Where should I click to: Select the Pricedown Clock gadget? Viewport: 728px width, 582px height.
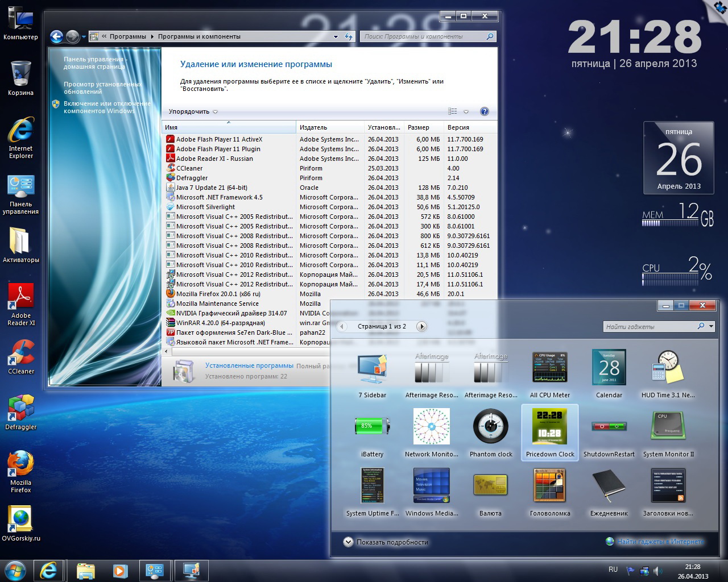[550, 433]
